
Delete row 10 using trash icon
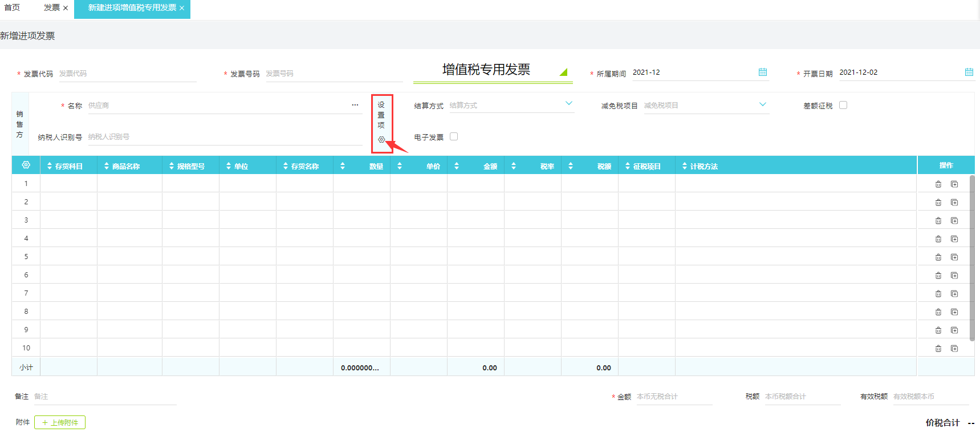point(938,348)
